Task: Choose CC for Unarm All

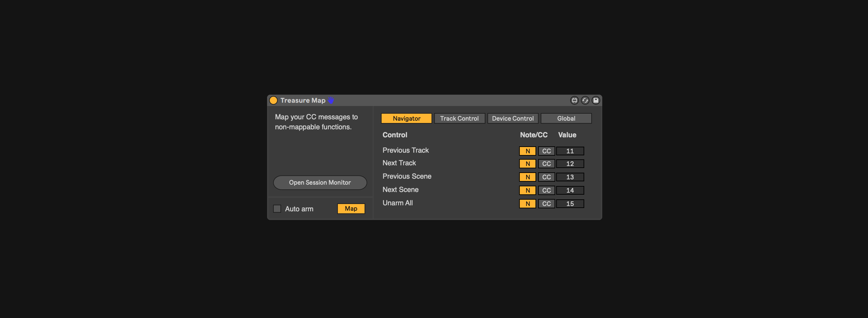Action: pos(546,204)
